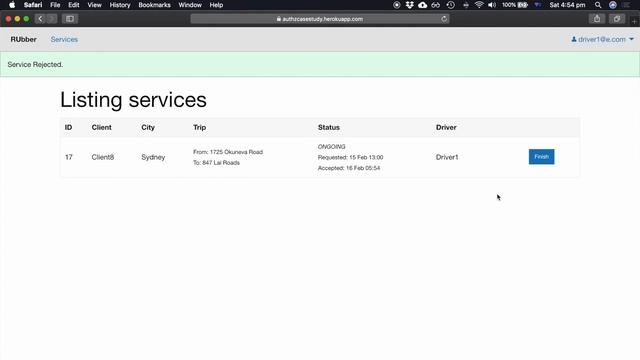640x360 pixels.
Task: Open the cloud upload menu bar icon
Action: click(x=422, y=5)
